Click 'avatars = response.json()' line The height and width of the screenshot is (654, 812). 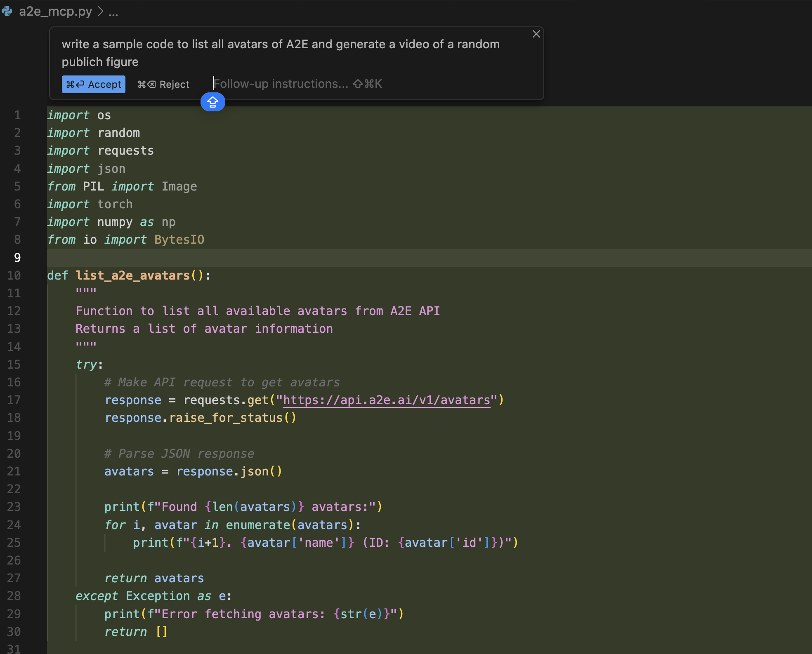point(193,471)
